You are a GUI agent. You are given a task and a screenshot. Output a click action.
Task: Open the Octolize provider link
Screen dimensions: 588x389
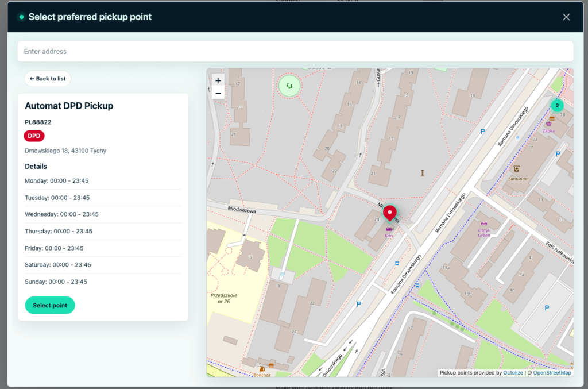click(513, 373)
